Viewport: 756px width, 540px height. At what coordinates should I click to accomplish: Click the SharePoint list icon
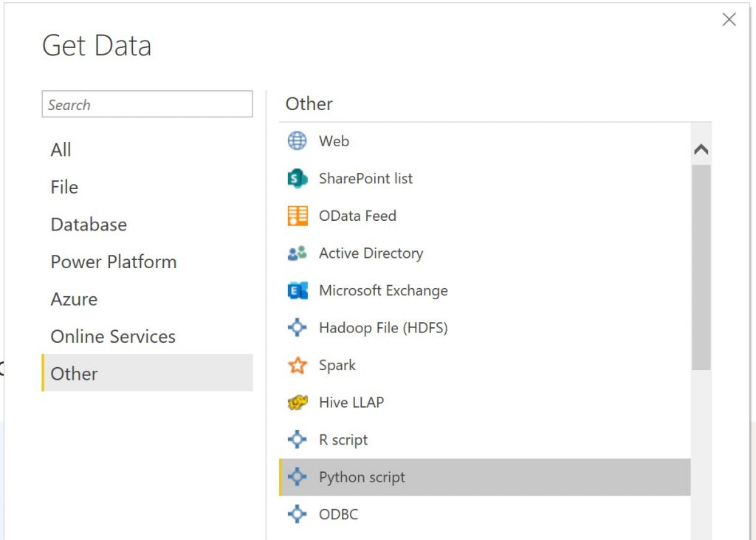(x=296, y=179)
